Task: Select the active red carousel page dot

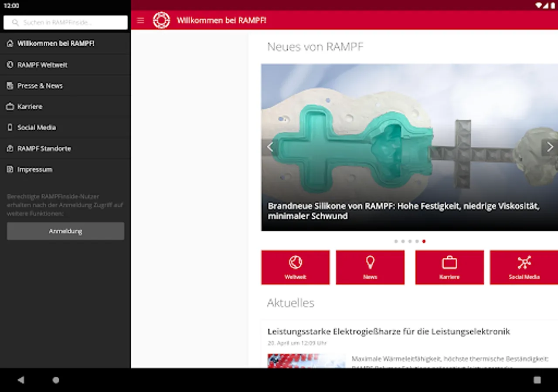Action: tap(424, 241)
